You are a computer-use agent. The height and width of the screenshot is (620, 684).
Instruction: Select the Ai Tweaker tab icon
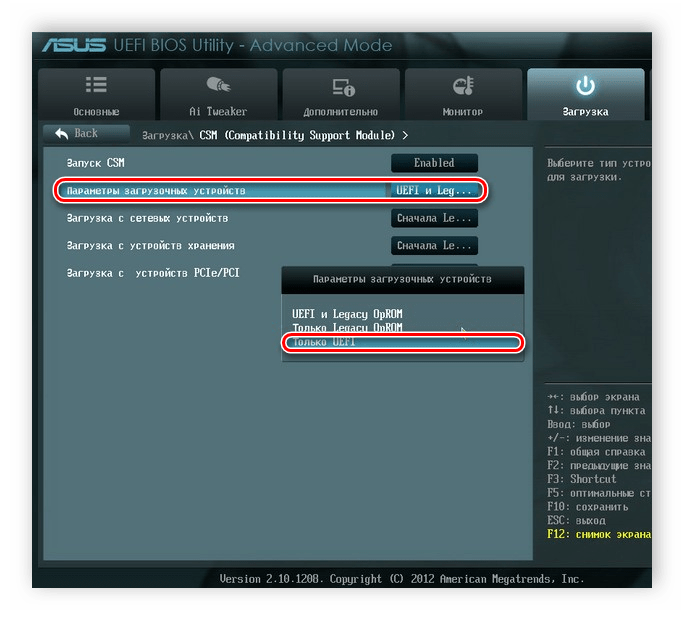point(218,85)
